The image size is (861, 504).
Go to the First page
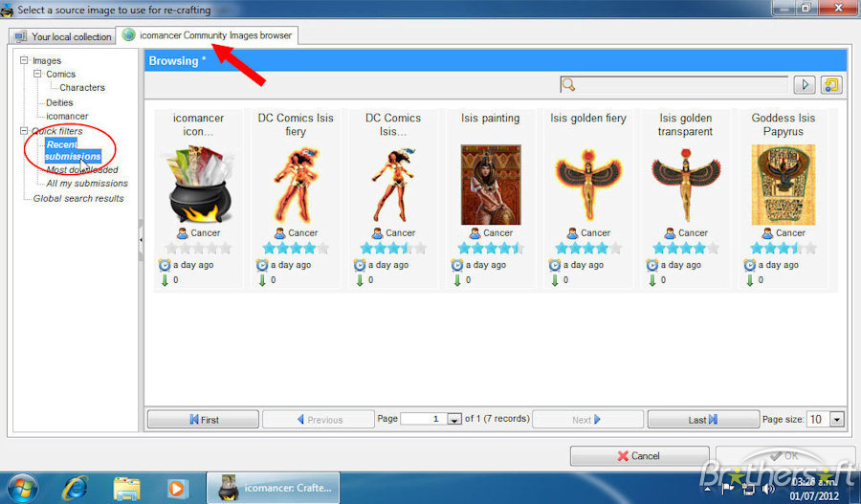[x=203, y=420]
